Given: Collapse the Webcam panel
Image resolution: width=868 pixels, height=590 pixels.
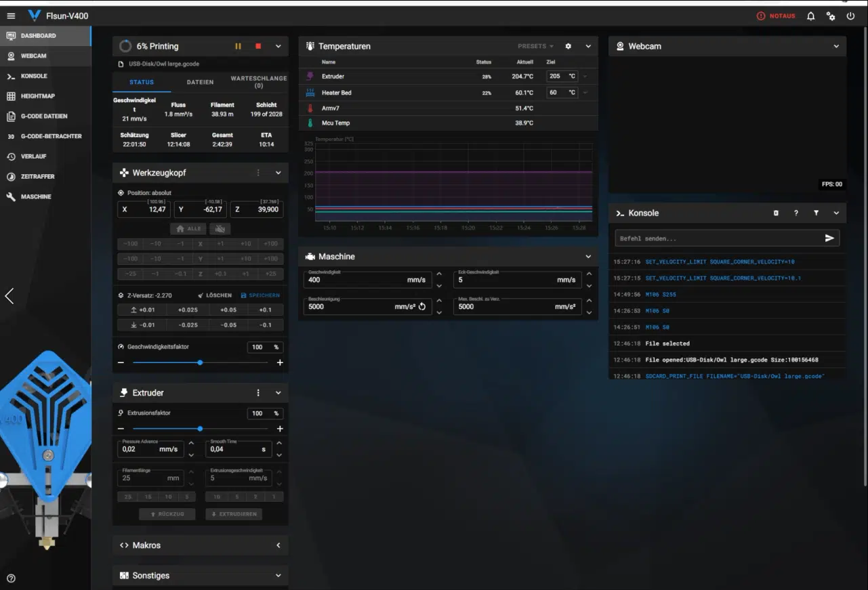Looking at the screenshot, I should coord(836,46).
